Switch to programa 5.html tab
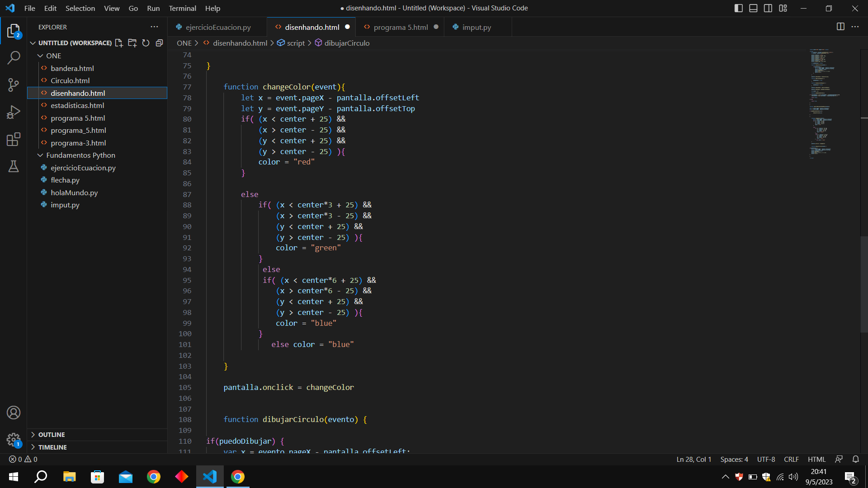 401,27
